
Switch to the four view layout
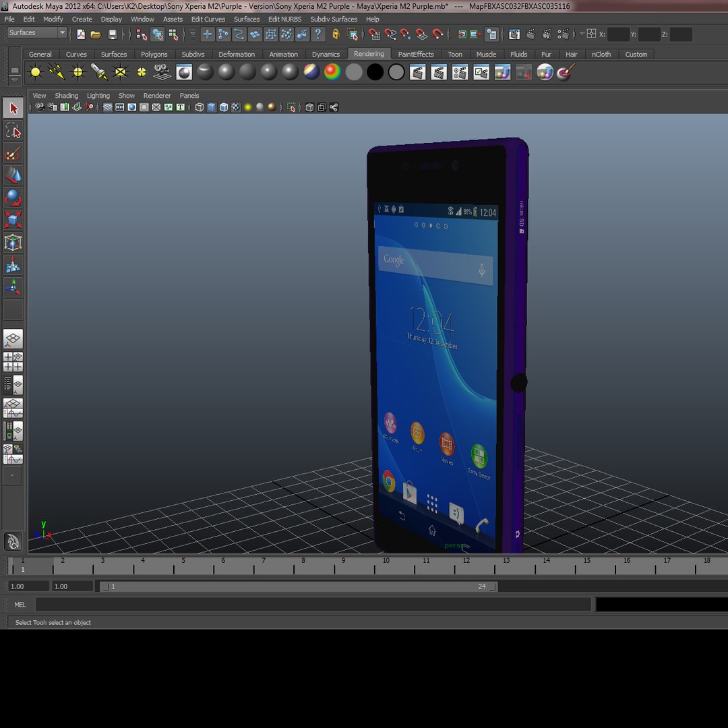13,362
